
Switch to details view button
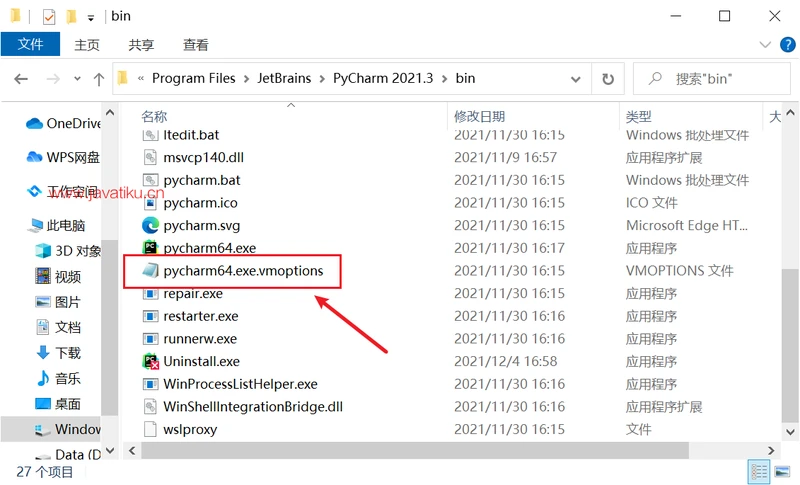click(x=758, y=471)
